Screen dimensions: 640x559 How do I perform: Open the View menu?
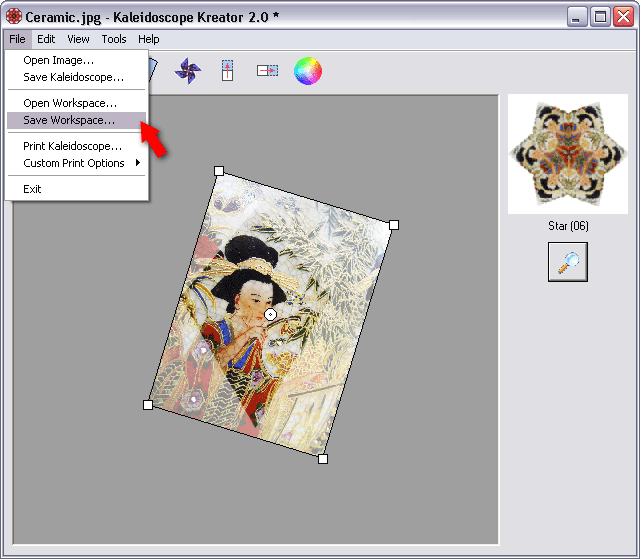(x=78, y=39)
